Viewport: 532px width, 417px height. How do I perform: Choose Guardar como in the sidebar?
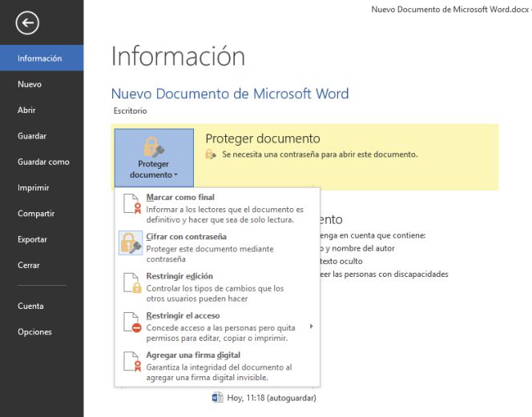[x=42, y=162]
